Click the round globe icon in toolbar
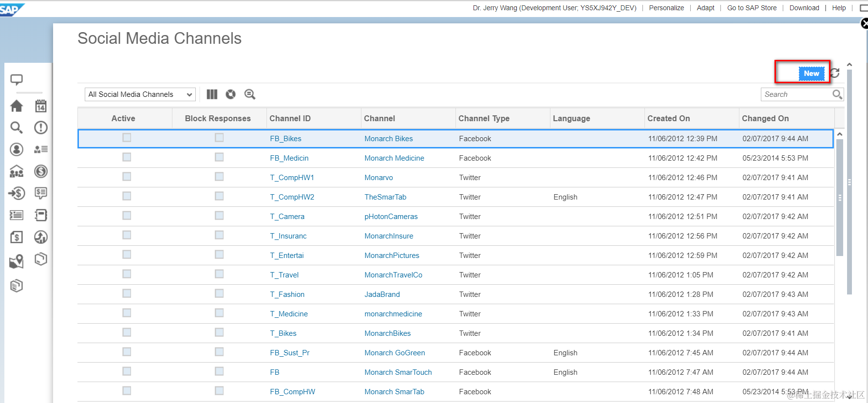 231,94
